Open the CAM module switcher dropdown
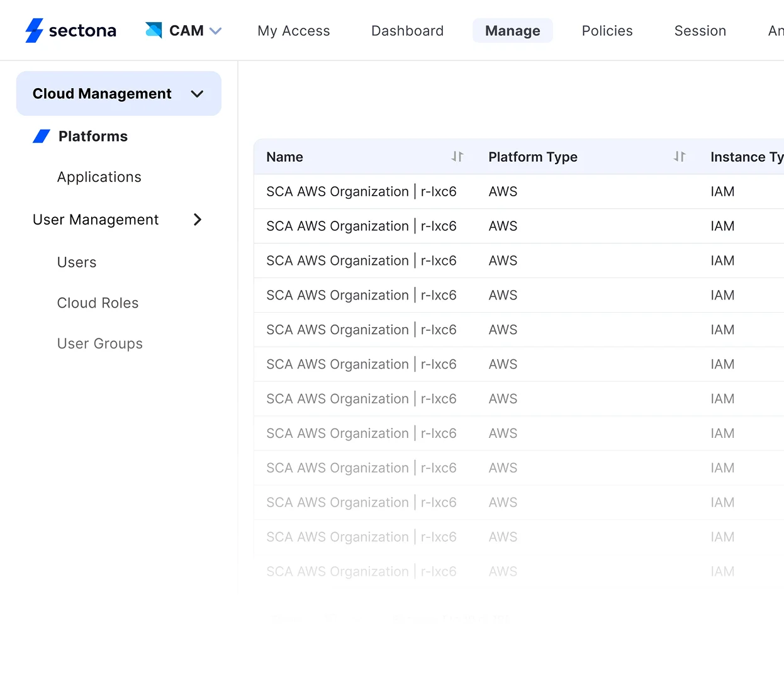The height and width of the screenshot is (687, 784). point(216,30)
